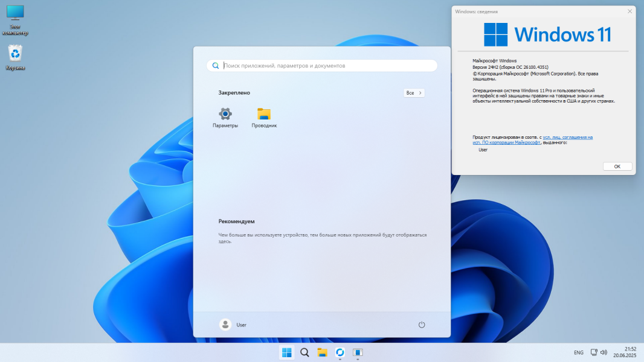Click the search magnifier inside Start search box
The image size is (644, 362).
215,66
